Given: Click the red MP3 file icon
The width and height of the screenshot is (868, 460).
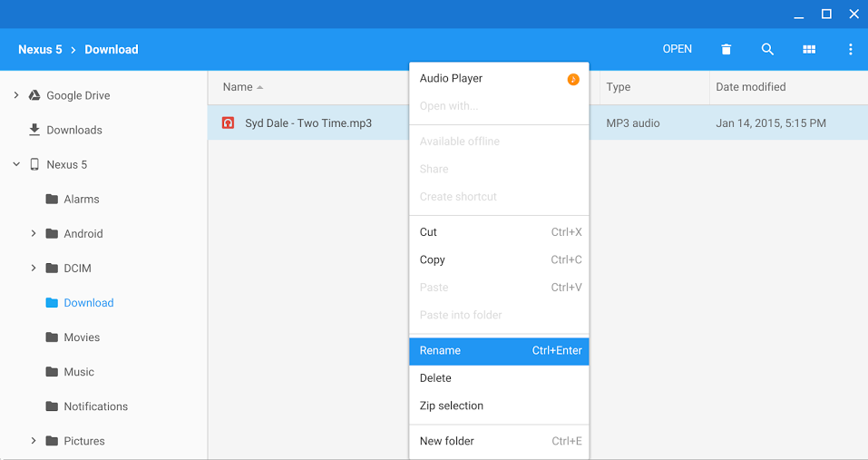Looking at the screenshot, I should pos(228,122).
